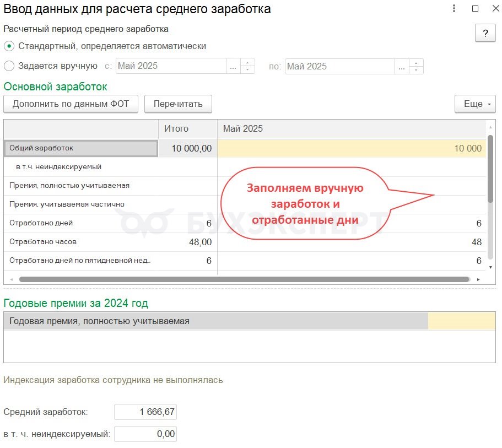Open the start period selection ellipsis button
This screenshot has height=448, width=502.
pyautogui.click(x=233, y=66)
